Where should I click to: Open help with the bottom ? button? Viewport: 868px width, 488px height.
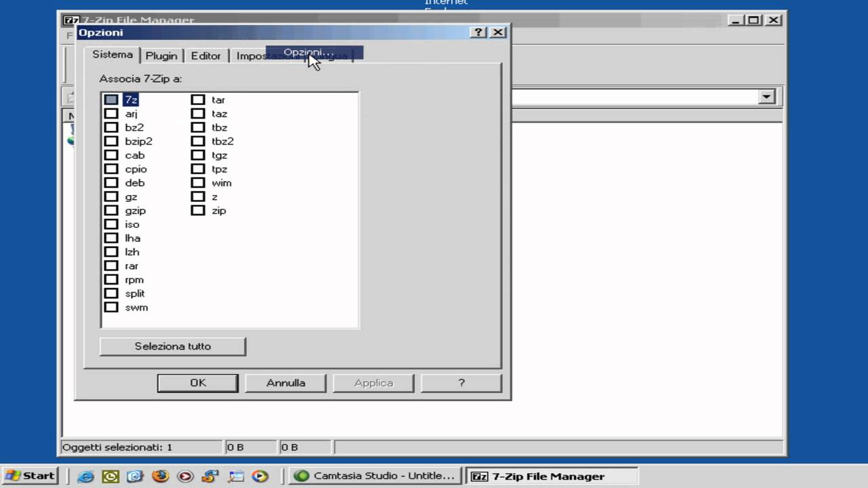click(461, 383)
